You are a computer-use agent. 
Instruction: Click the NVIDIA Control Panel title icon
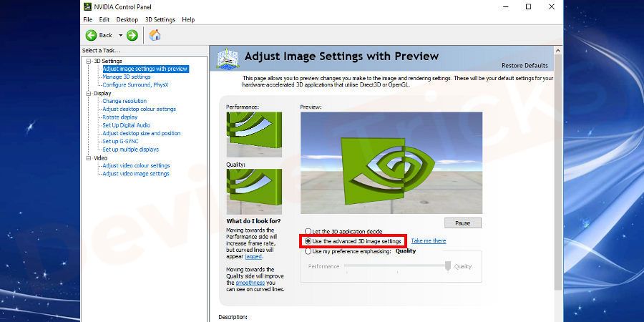[87, 6]
